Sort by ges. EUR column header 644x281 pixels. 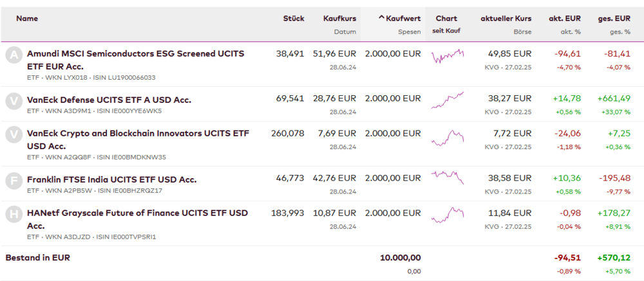(x=614, y=19)
